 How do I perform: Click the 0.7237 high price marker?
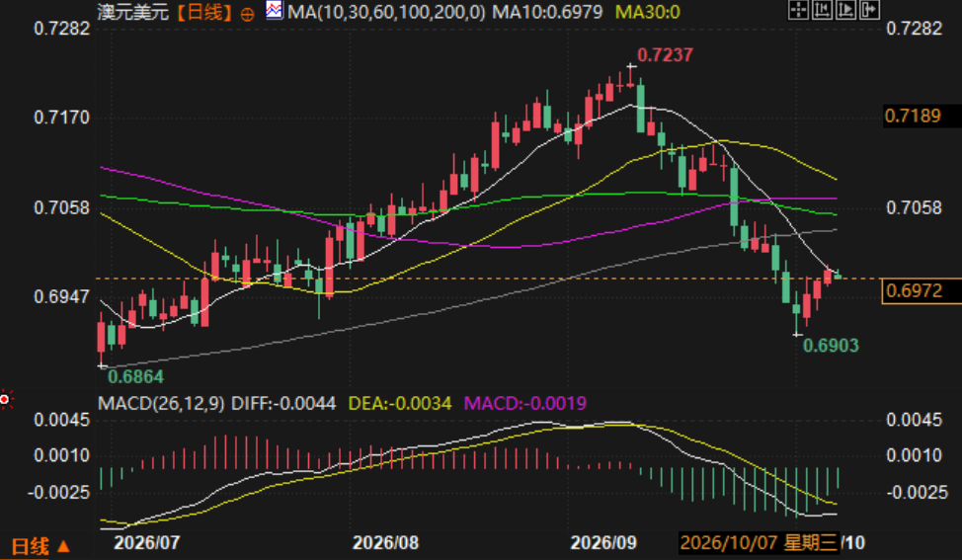click(665, 55)
